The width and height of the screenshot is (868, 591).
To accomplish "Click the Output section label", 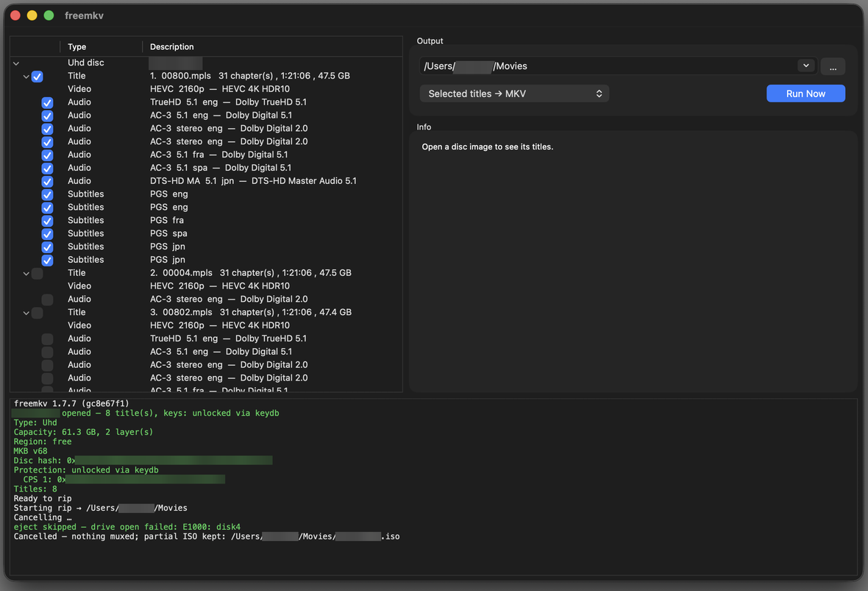I will coord(430,41).
